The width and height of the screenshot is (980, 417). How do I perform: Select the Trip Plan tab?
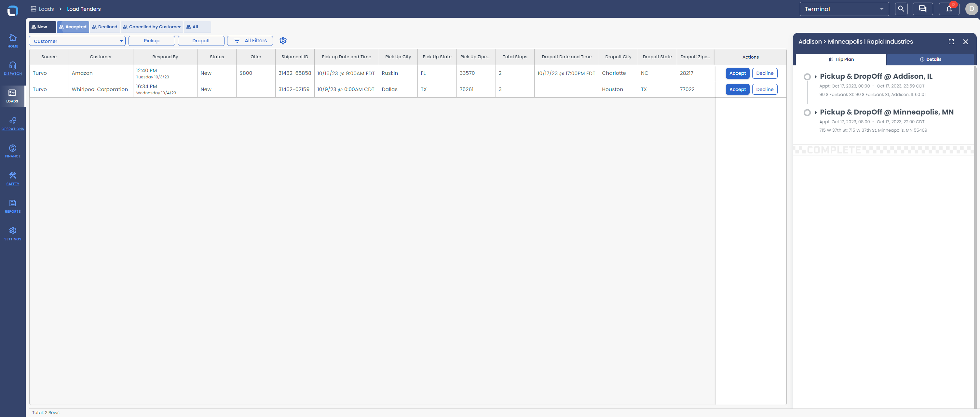[841, 59]
